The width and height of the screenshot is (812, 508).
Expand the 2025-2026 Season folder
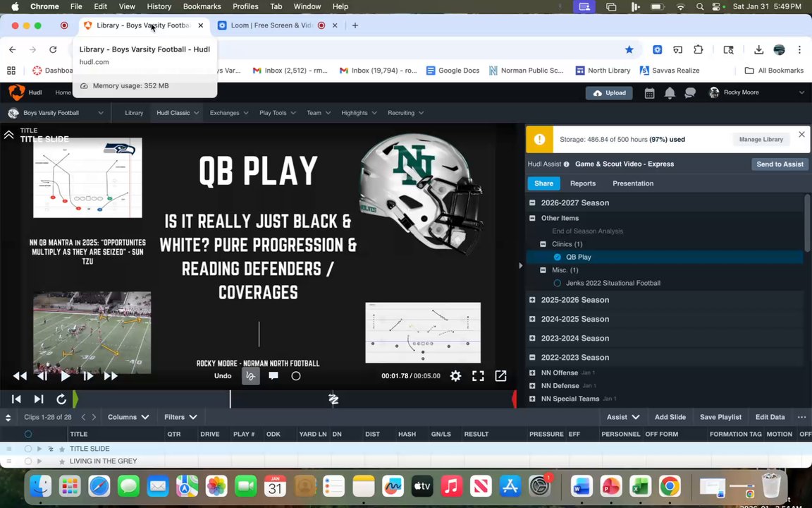coord(532,300)
